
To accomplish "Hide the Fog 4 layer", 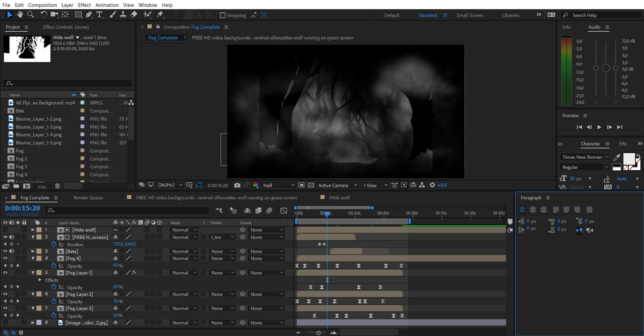I will pyautogui.click(x=5, y=258).
